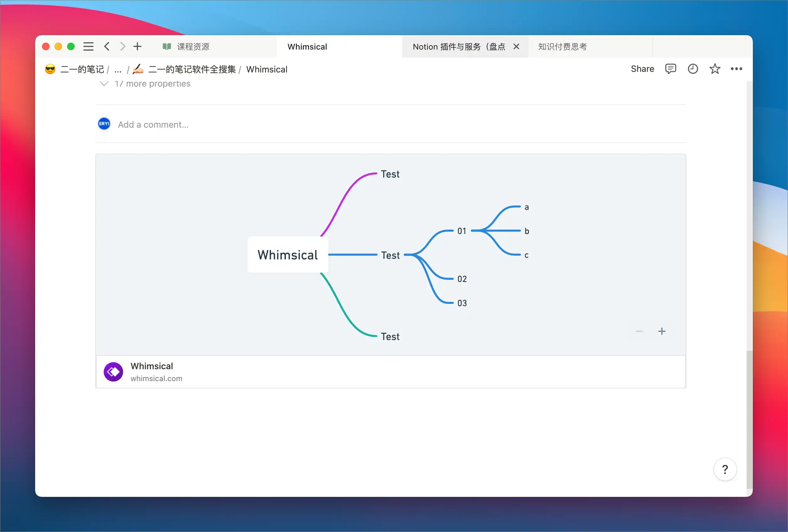Viewport: 788px width, 532px height.
Task: Open the sidebar hamburger menu
Action: [x=88, y=46]
